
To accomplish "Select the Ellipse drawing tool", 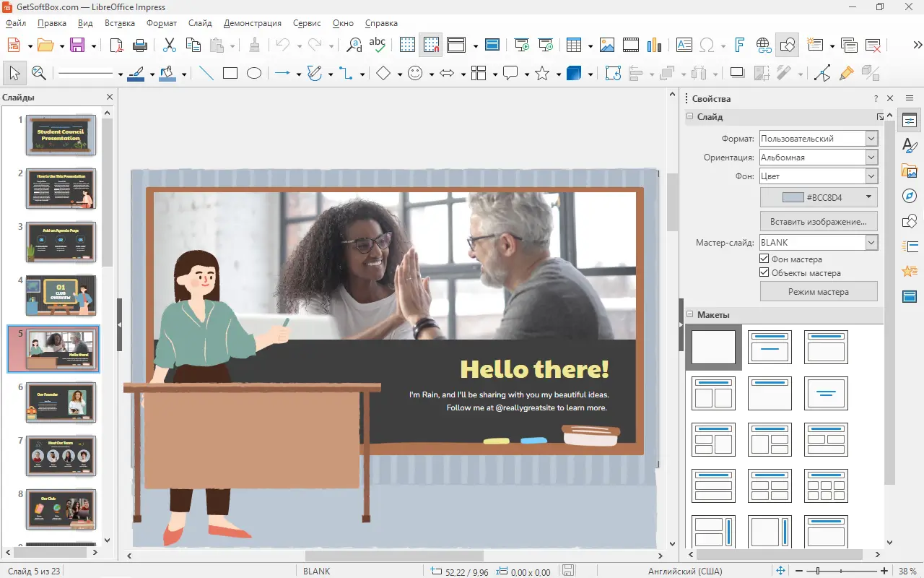I will point(254,73).
